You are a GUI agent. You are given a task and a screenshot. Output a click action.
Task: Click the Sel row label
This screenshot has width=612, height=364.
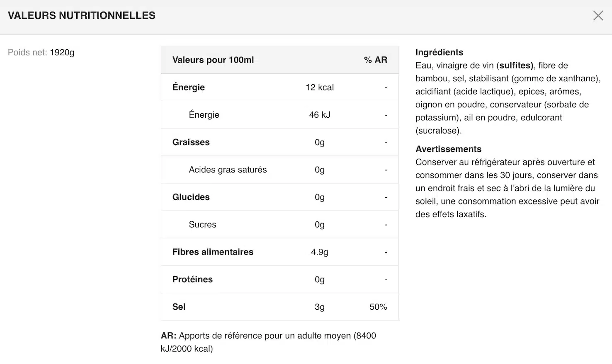tap(179, 307)
